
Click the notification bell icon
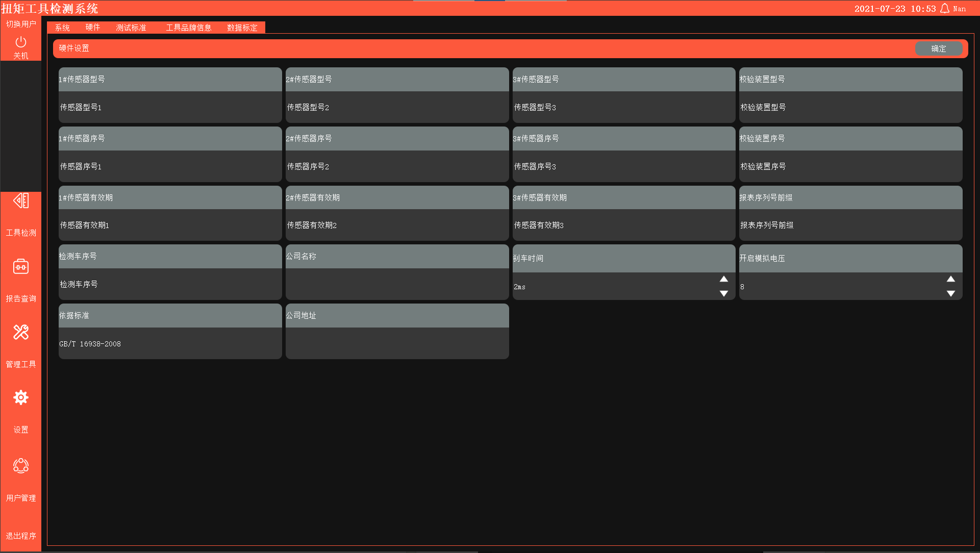point(945,9)
